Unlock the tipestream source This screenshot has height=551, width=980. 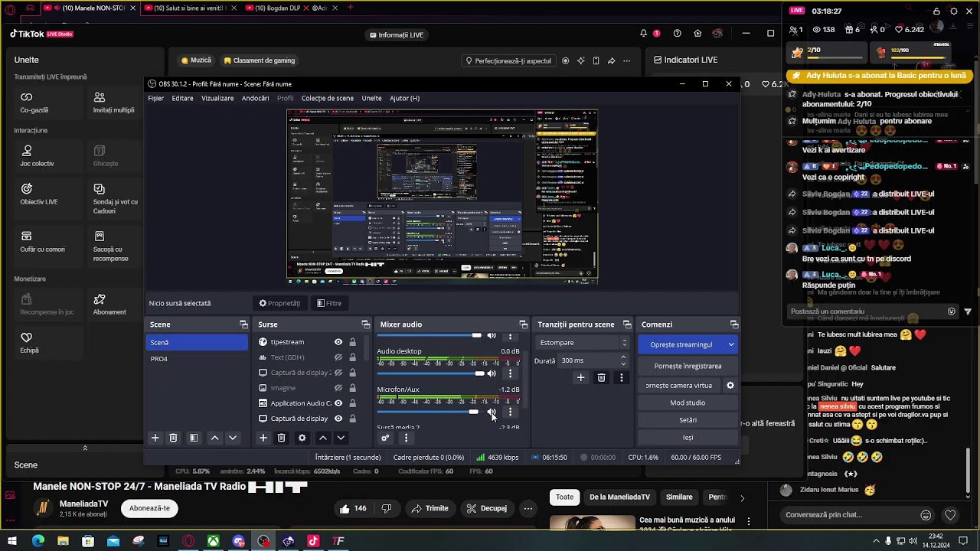[x=352, y=342]
